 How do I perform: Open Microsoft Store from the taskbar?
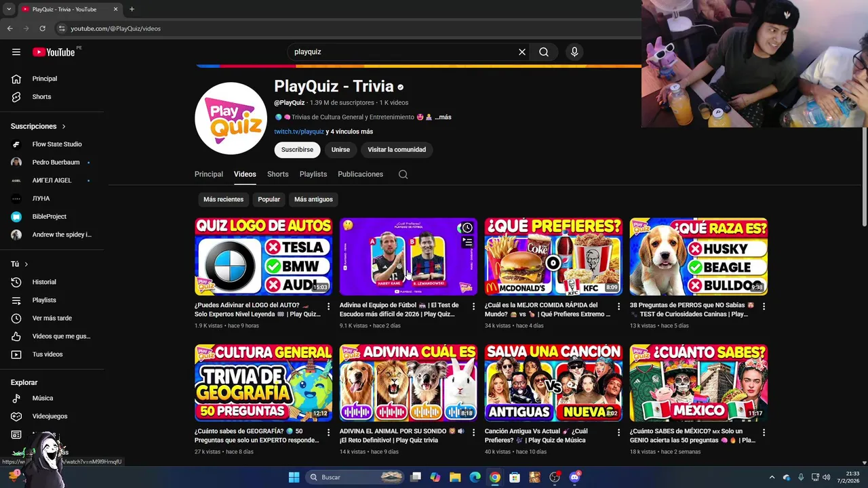point(515,477)
